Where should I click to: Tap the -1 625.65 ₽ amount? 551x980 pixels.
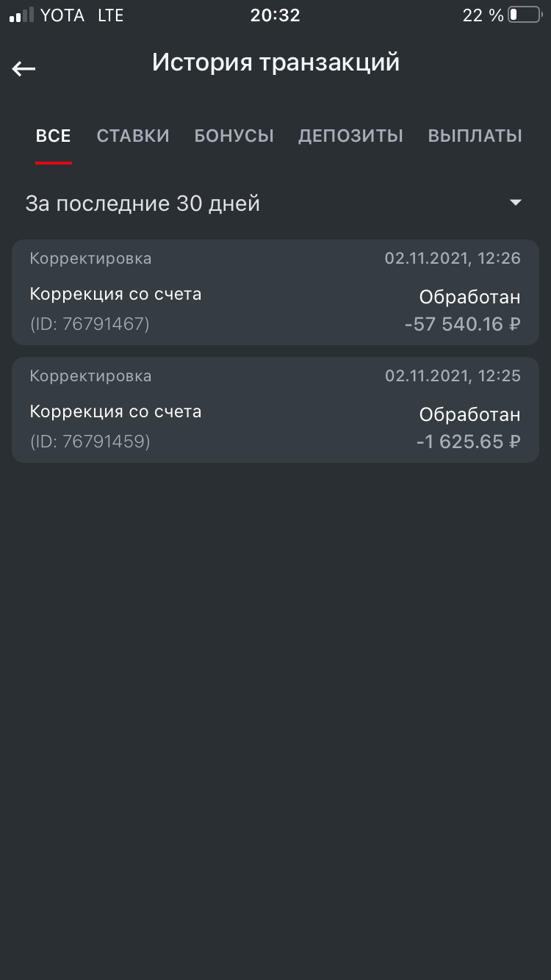pyautogui.click(x=468, y=442)
